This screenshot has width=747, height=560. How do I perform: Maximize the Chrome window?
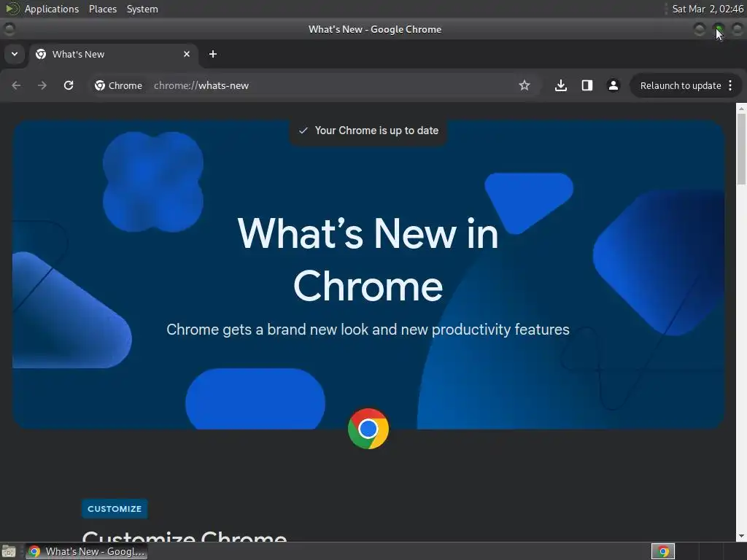[719, 29]
